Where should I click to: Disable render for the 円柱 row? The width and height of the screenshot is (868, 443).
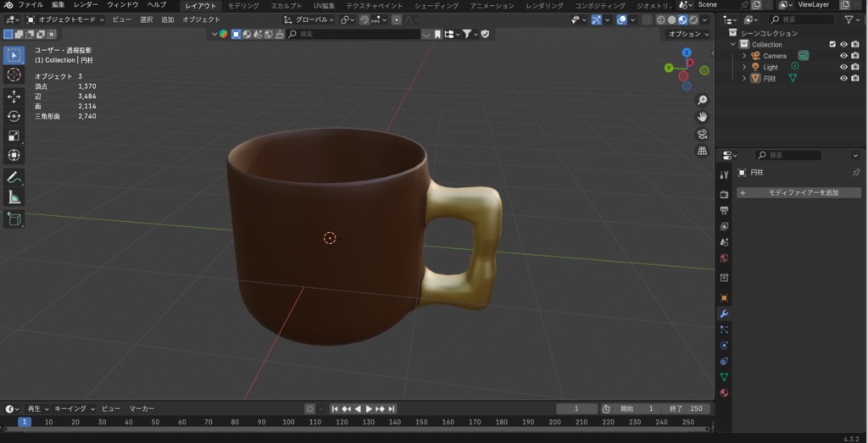tap(855, 79)
